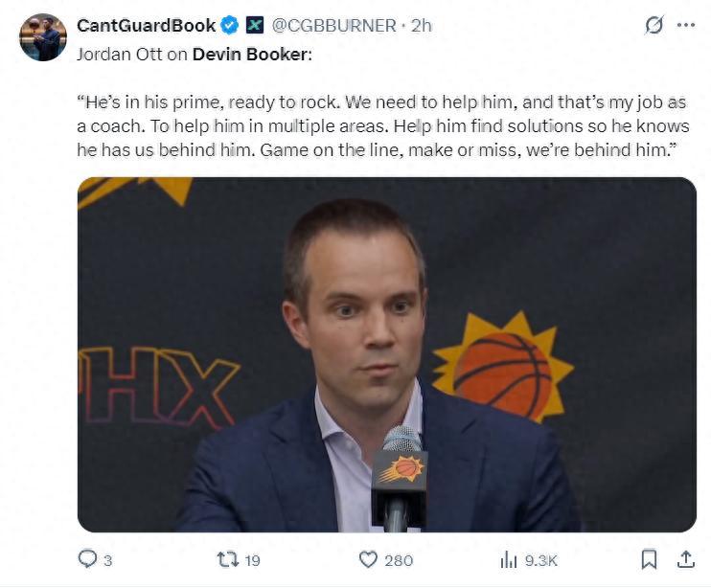
Task: Click the 9.3K views count
Action: 539,560
